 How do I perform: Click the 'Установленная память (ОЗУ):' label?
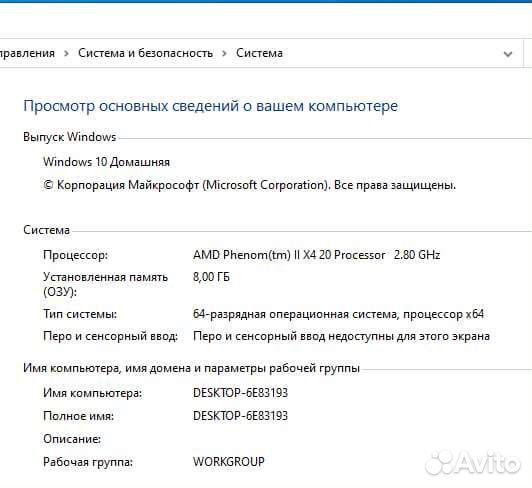coord(106,284)
